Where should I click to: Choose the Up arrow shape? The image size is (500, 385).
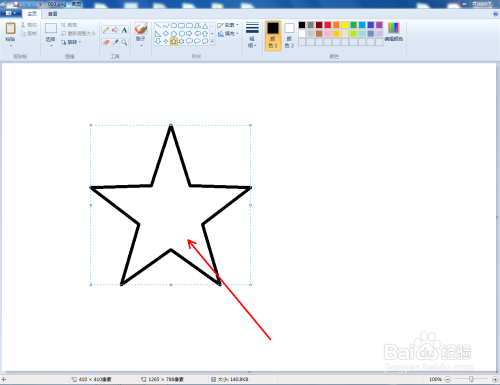205,34
